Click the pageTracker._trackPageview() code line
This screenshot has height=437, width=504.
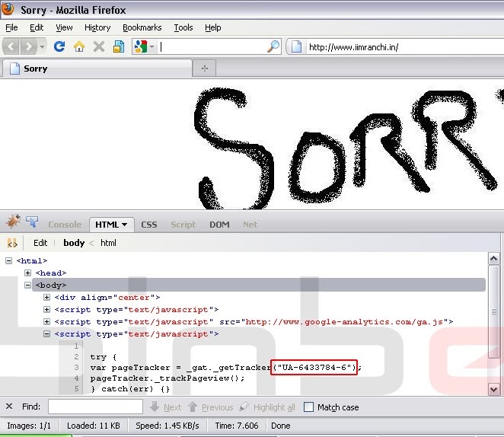(x=167, y=378)
